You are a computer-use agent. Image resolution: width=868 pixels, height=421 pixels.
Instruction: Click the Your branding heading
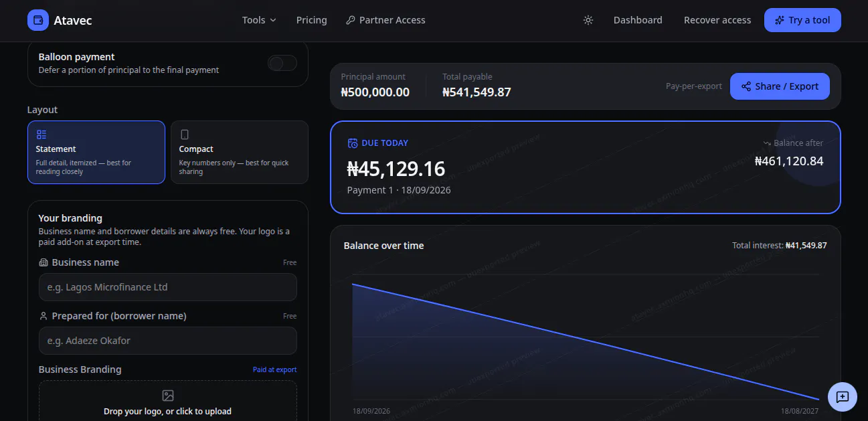[70, 218]
